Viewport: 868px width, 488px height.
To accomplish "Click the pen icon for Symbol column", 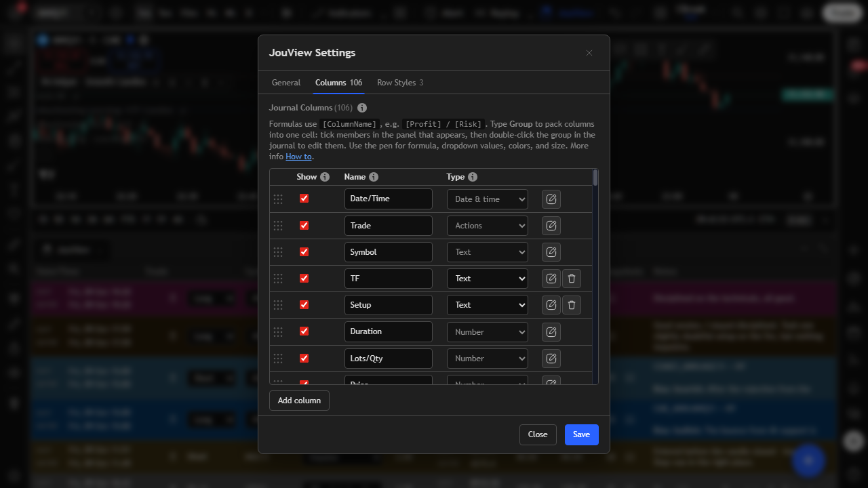I will pos(551,252).
